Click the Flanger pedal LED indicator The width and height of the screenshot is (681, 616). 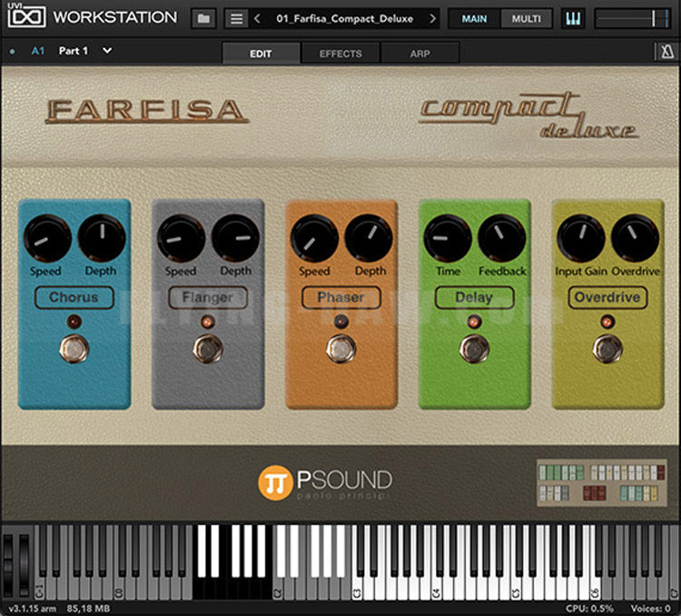click(x=208, y=323)
